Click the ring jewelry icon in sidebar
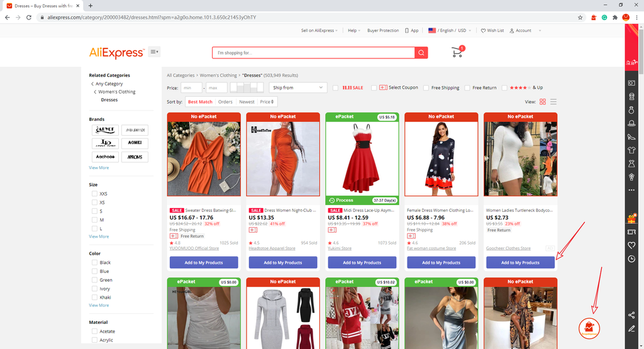 coord(631,110)
